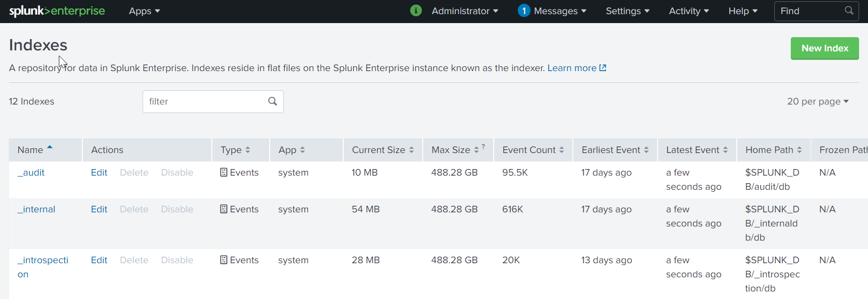Click the green info status icon

tap(416, 10)
